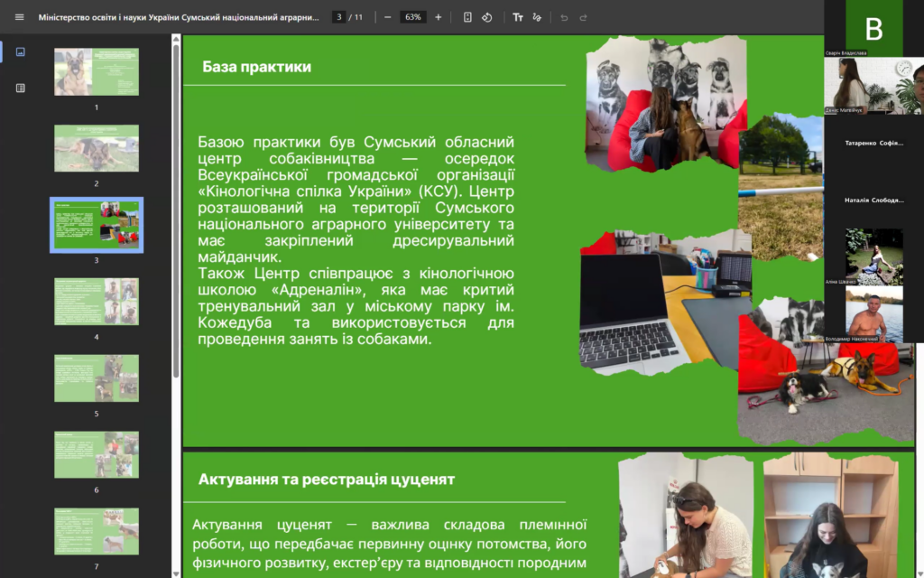
Task: Open page 7 thumbnail
Action: coord(97,531)
